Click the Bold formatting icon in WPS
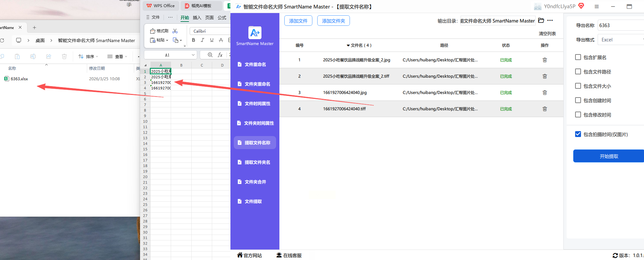 pyautogui.click(x=194, y=40)
